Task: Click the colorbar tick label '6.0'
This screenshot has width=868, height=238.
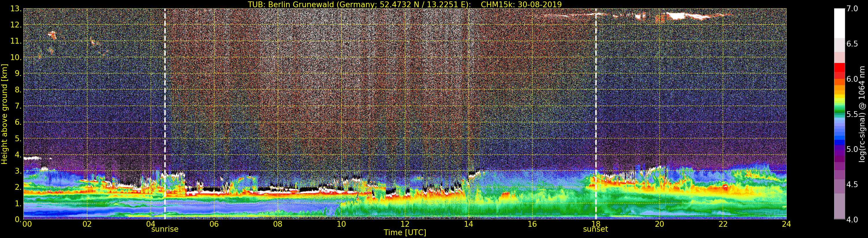Action: 852,79
